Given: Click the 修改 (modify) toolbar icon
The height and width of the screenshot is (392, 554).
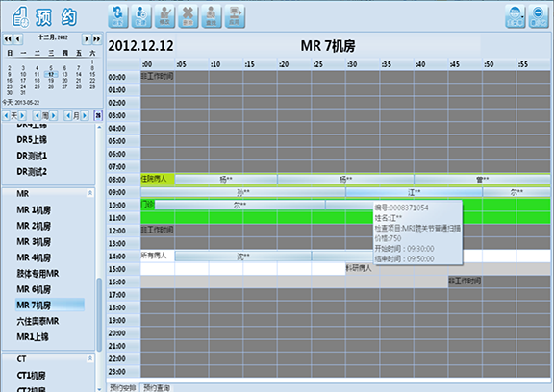Looking at the screenshot, I should [x=164, y=16].
